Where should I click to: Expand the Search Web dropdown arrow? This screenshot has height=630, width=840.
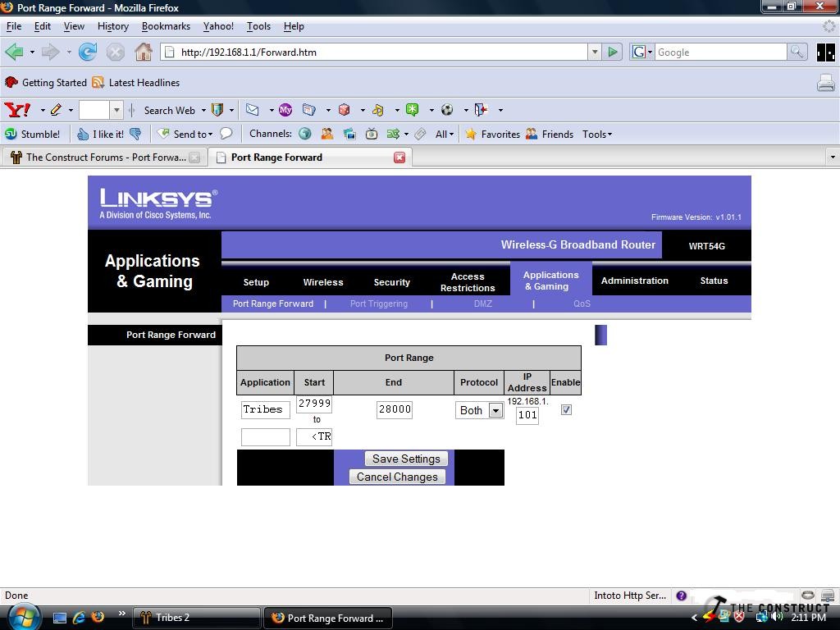point(203,111)
